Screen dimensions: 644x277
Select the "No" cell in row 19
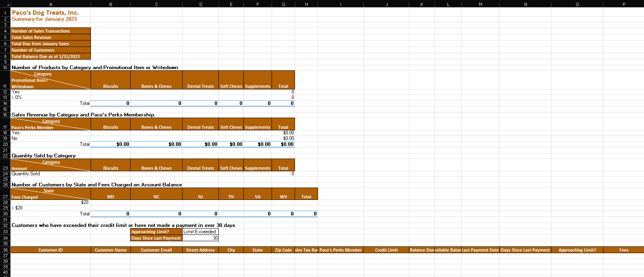tap(50, 138)
